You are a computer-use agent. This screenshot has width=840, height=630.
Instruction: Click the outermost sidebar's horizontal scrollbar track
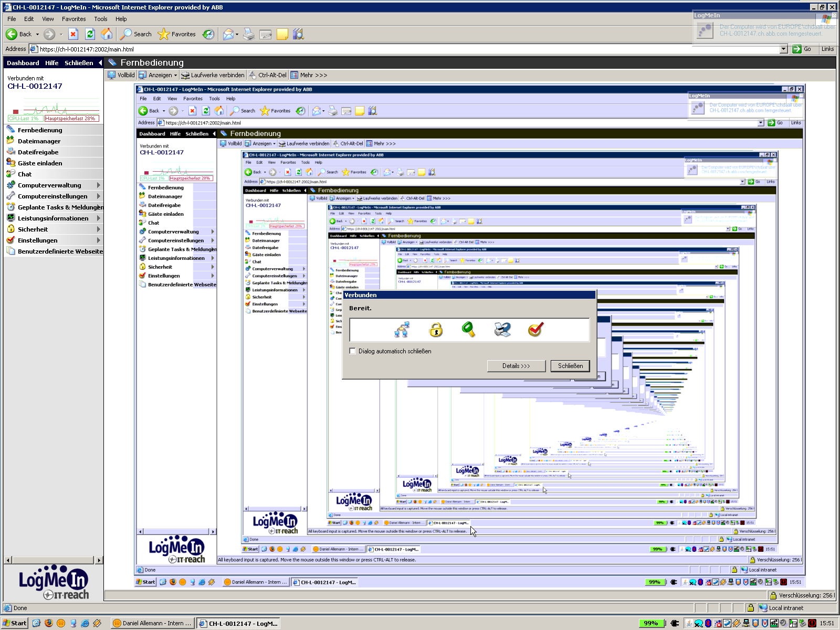point(52,560)
